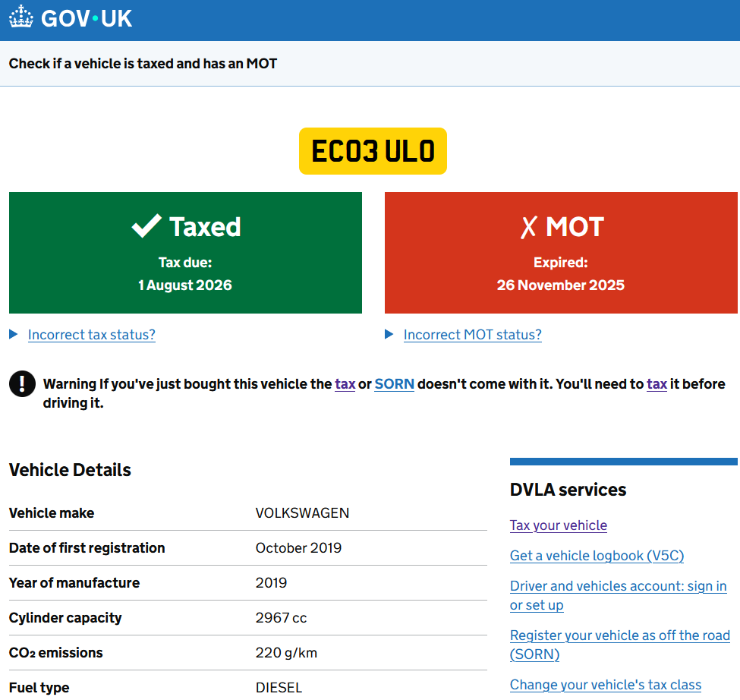The height and width of the screenshot is (700, 740).
Task: Open Tax your vehicle link
Action: coord(559,525)
